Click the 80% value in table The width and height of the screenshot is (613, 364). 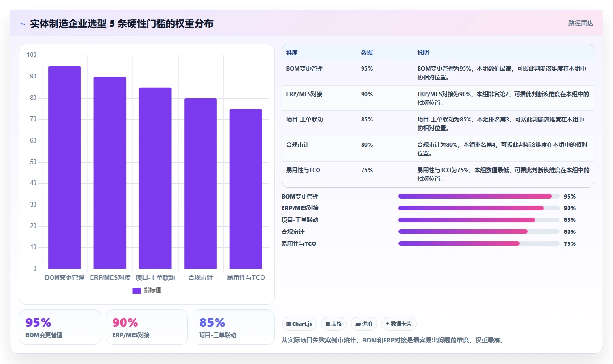(367, 145)
